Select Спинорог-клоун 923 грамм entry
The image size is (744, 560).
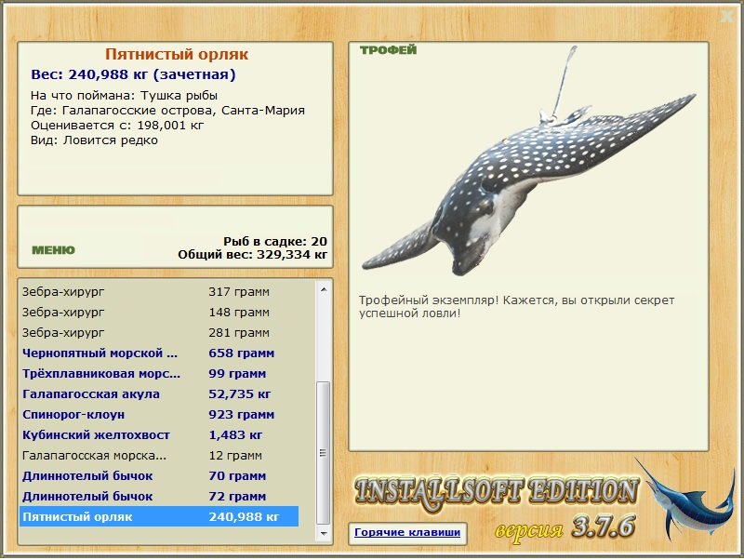coord(159,415)
